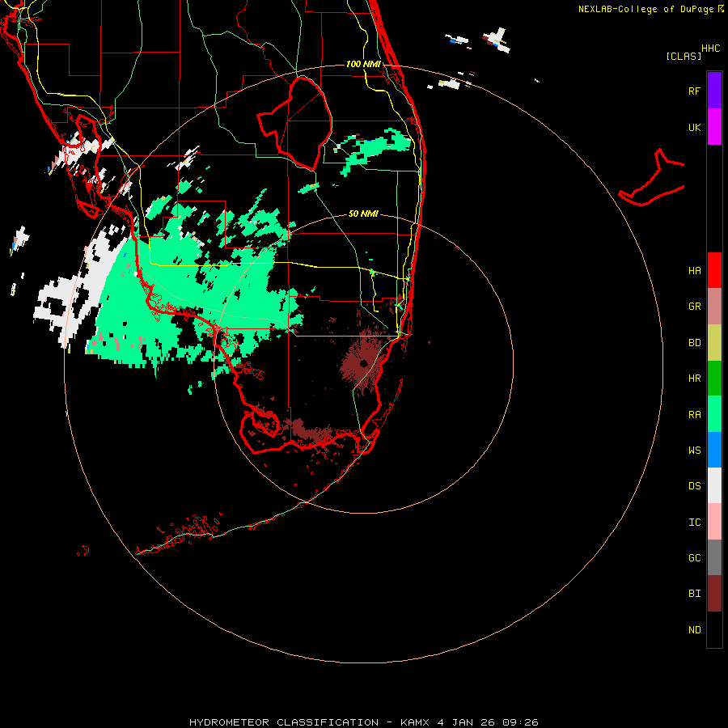Click the RF purple legend swatch
Screen dimensions: 728x728
point(714,91)
